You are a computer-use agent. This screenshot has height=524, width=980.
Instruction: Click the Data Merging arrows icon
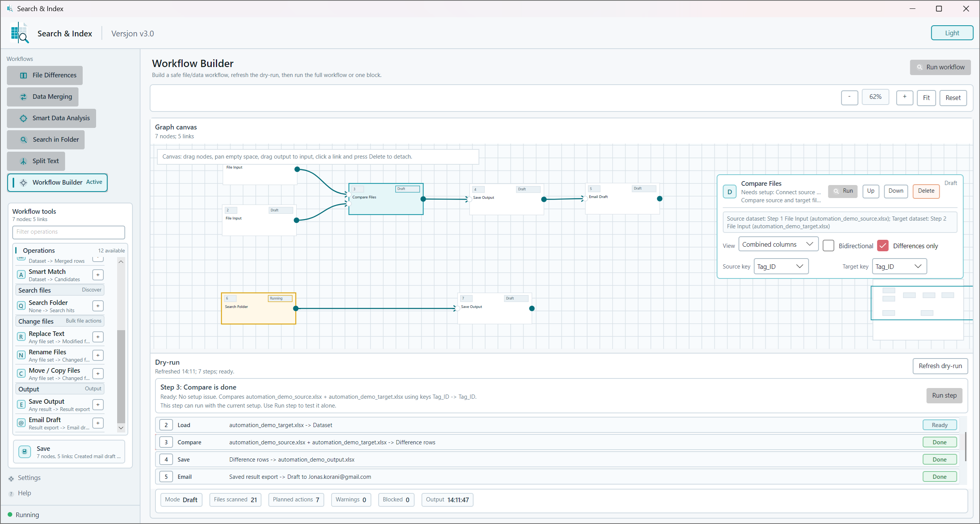point(23,97)
